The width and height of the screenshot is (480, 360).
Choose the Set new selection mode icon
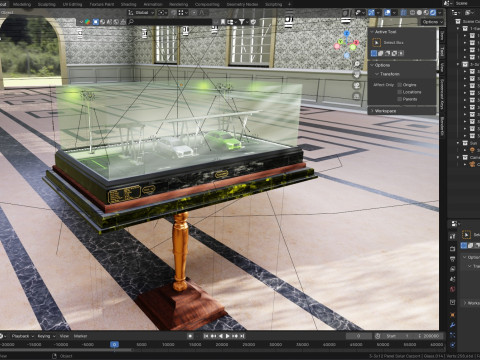point(374,53)
